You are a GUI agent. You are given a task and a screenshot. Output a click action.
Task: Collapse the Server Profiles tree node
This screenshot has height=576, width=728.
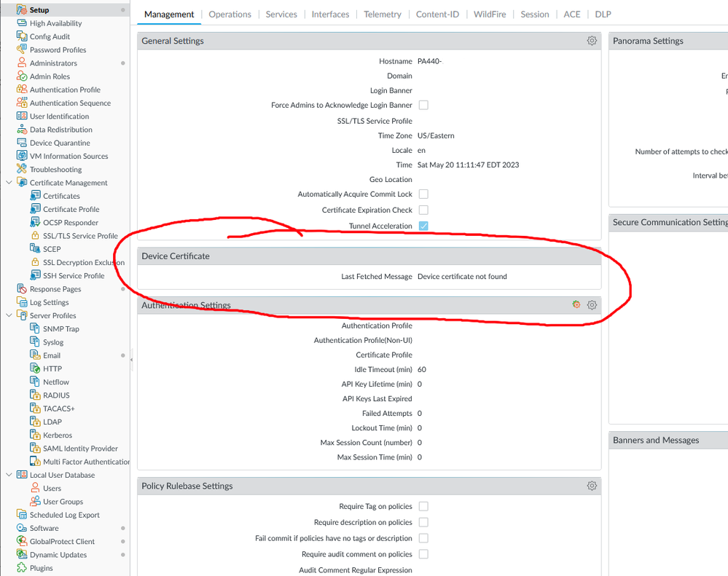tap(9, 315)
